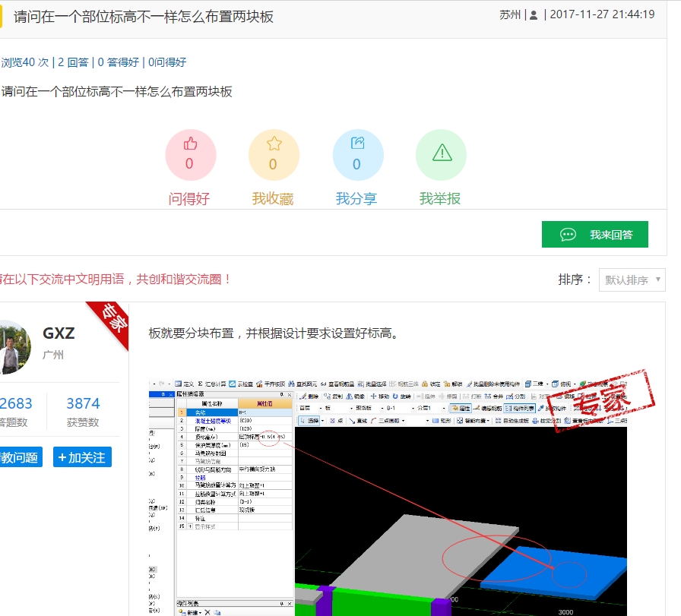This screenshot has width=681, height=616.
Task: Click the 获赞数 label
Action: [x=83, y=422]
